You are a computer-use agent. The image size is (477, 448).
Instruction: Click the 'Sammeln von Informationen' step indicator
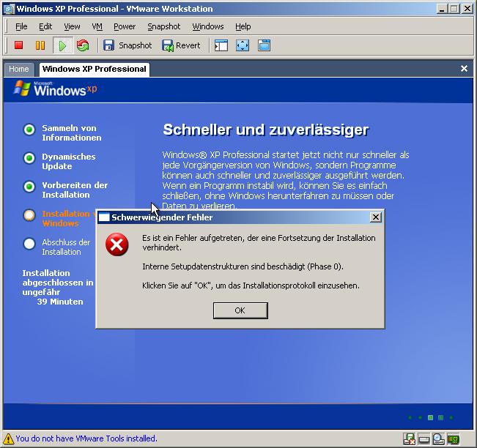pos(29,130)
